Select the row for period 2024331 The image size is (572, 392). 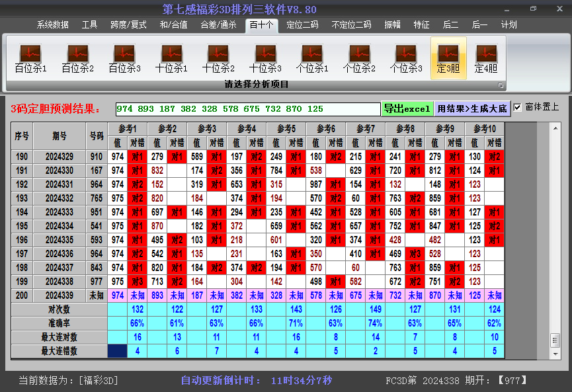point(258,184)
